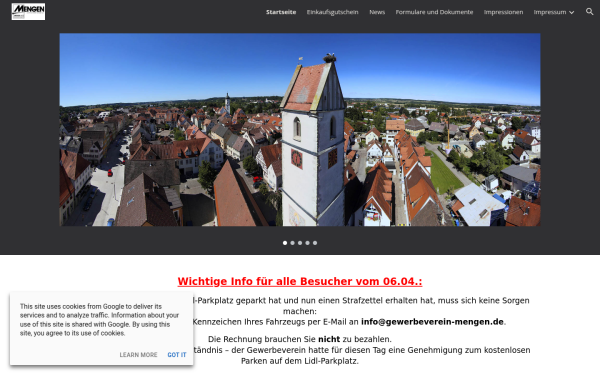Click heading 'Wichtige Info für alle Besucher vom 06.04.:'

(300, 282)
